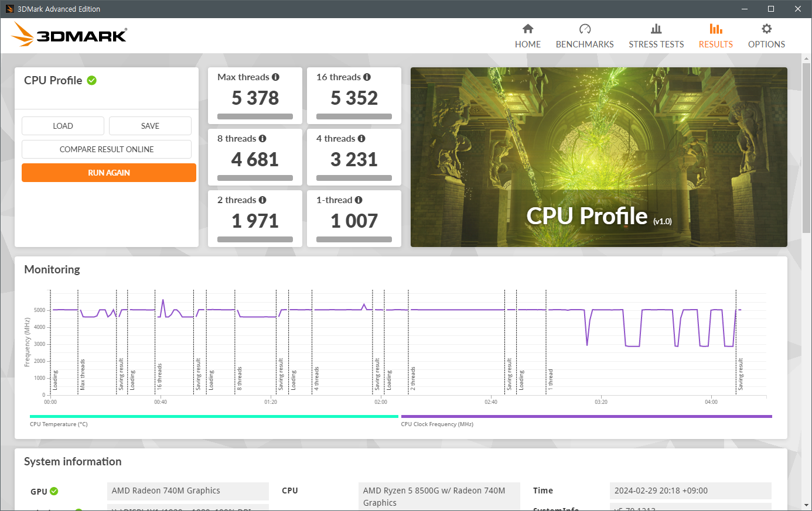
Task: Show info for 8 threads score
Action: 262,139
